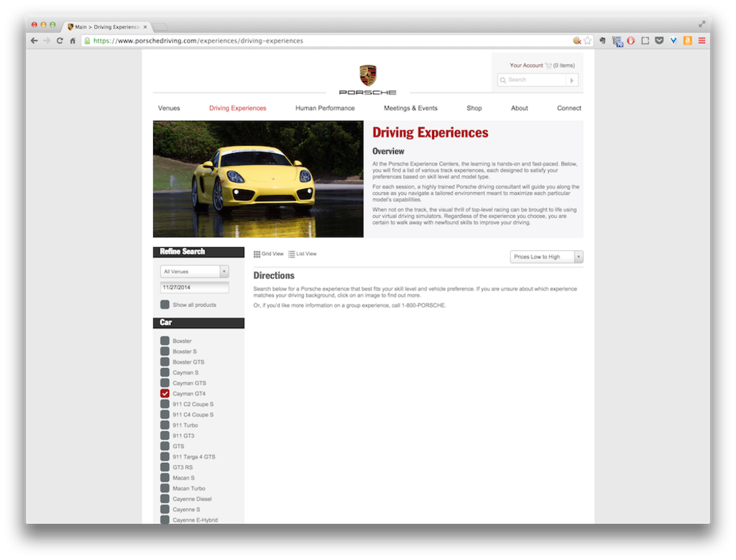Expand the Prices Low to High sort dropdown
The width and height of the screenshot is (736, 560).
(x=546, y=257)
